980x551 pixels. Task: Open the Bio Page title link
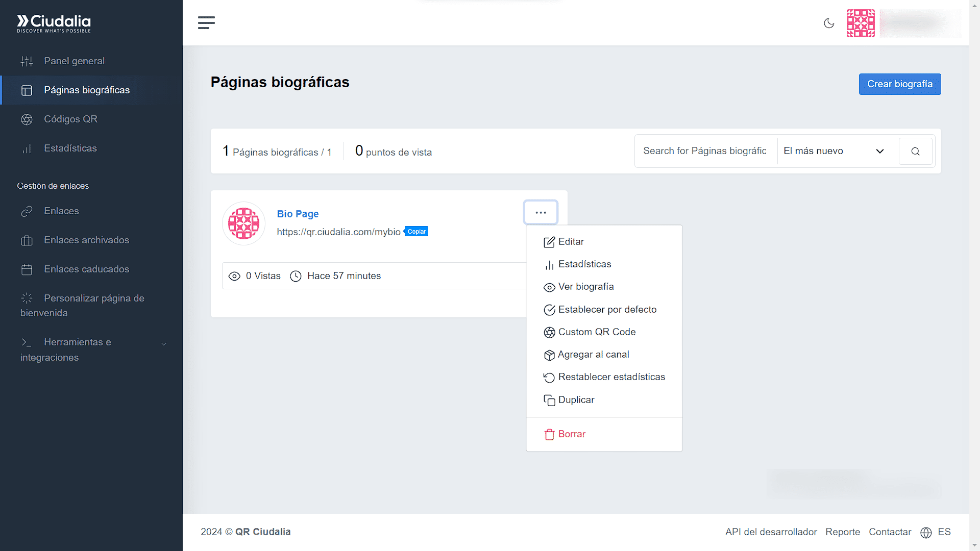pyautogui.click(x=298, y=214)
